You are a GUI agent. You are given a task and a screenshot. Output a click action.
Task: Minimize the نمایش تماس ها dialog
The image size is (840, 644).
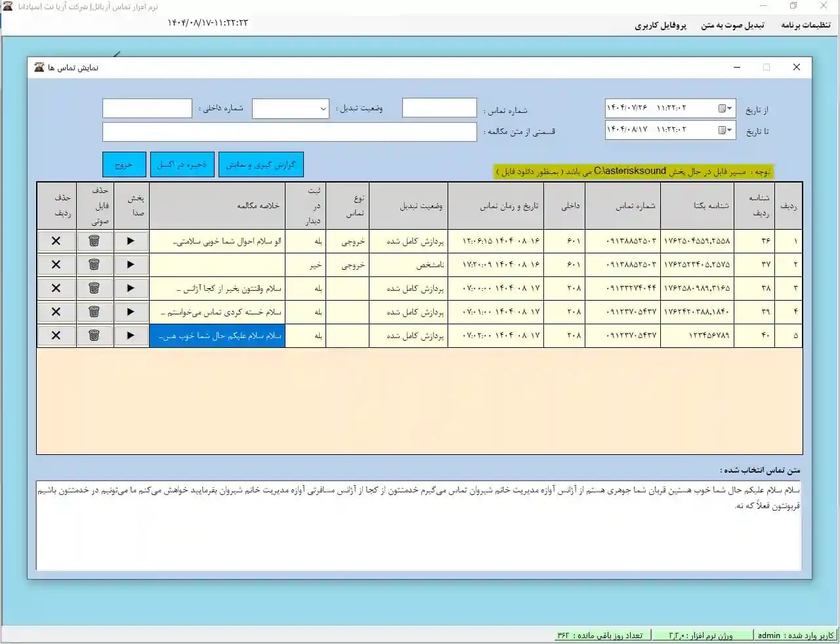(x=737, y=67)
